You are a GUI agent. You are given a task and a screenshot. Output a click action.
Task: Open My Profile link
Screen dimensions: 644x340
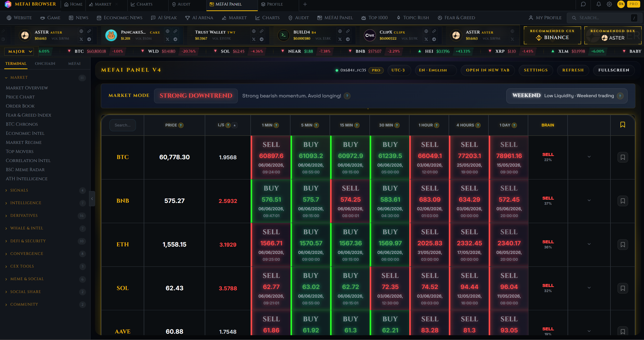[545, 18]
